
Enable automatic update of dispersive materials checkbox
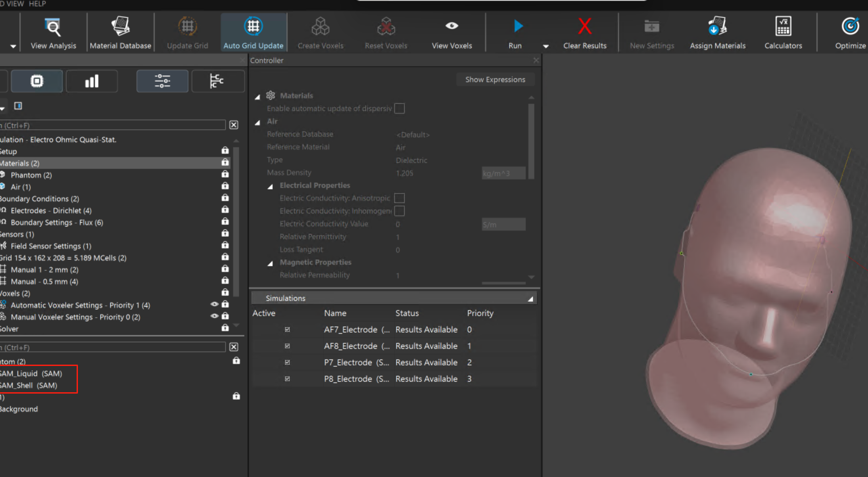tap(399, 109)
